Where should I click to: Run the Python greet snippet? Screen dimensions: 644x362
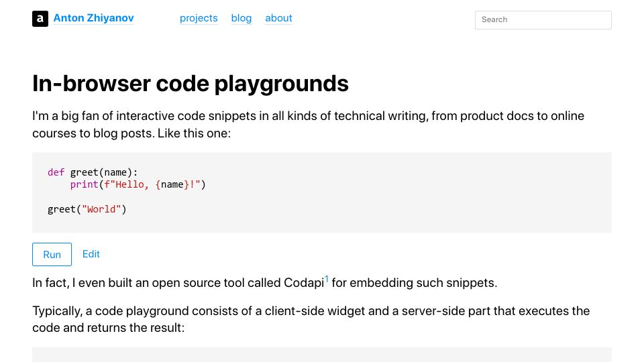52,255
